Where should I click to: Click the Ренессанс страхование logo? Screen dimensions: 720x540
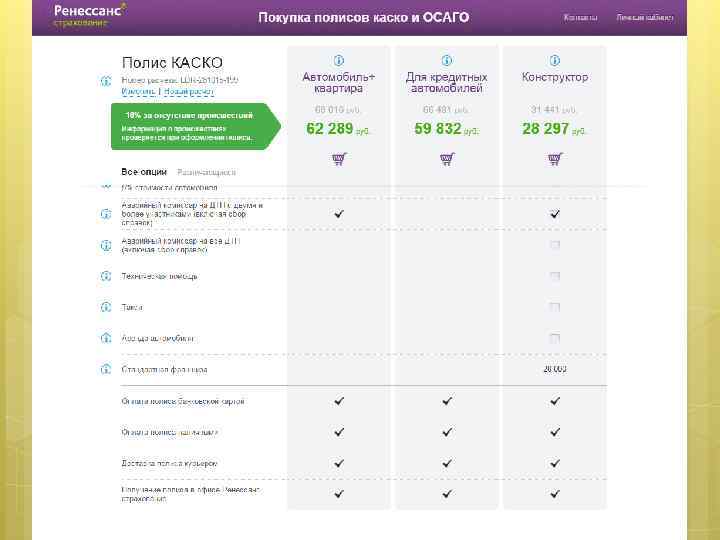click(87, 15)
